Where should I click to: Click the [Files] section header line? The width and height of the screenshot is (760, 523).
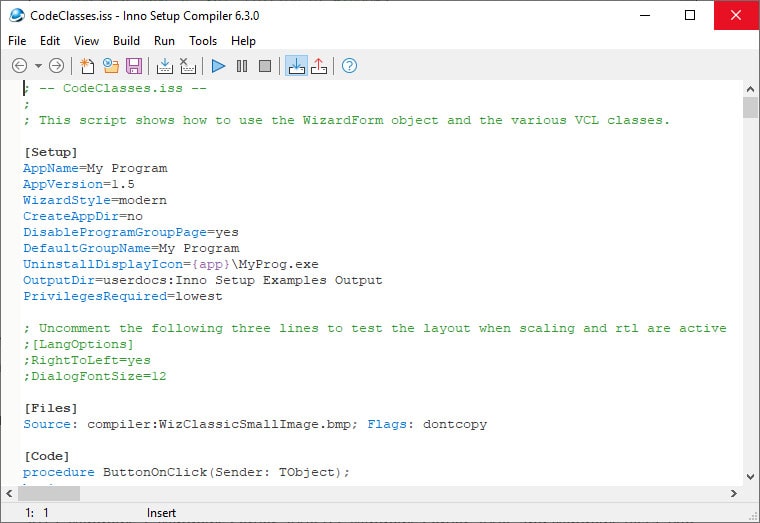(x=50, y=408)
